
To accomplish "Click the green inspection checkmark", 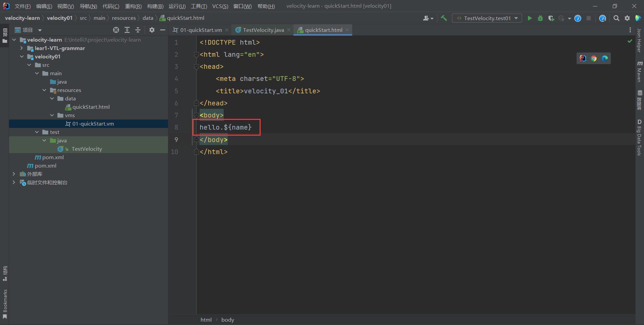I will [x=630, y=41].
